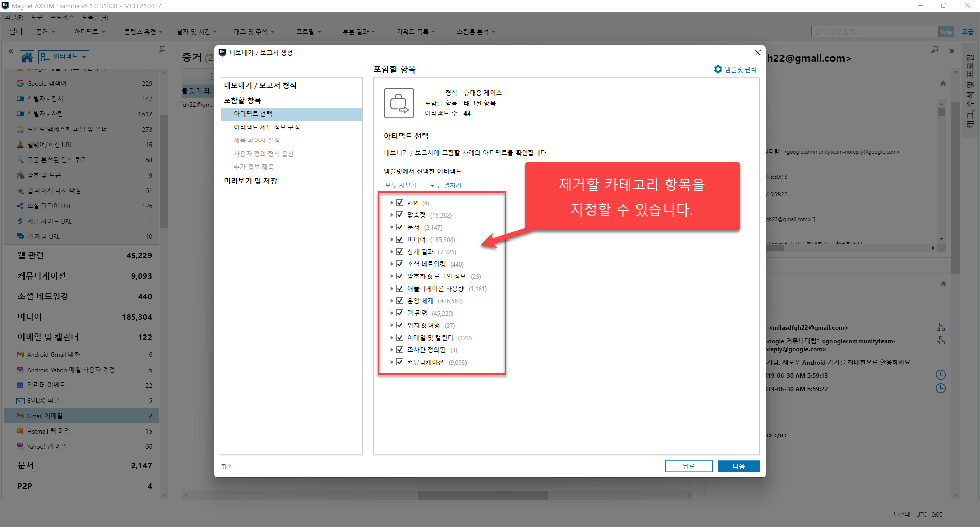Click the search input field
This screenshot has width=980, height=527.
(x=874, y=32)
